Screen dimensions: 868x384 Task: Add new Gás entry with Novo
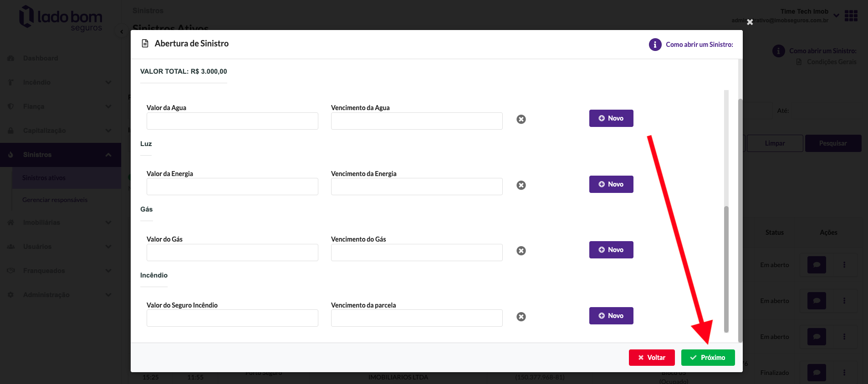pos(611,250)
